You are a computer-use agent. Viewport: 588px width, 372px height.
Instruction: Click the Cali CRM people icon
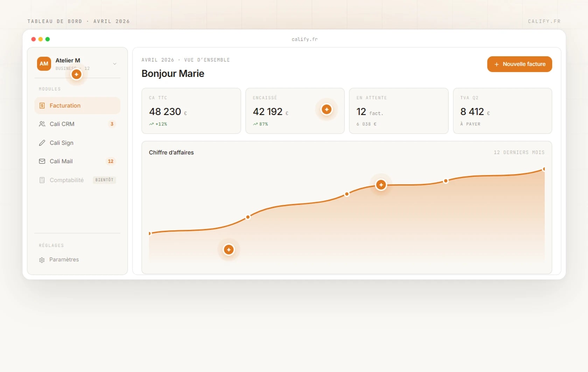42,124
